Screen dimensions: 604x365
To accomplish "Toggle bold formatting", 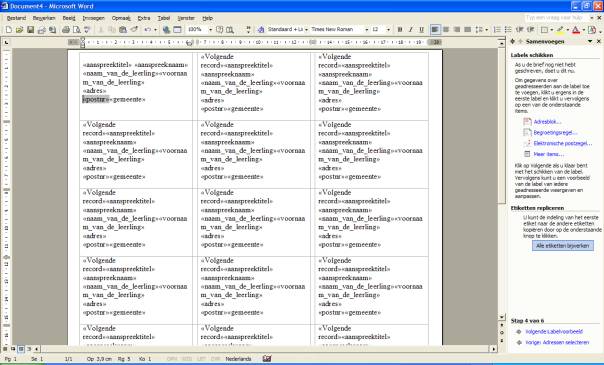I will [x=400, y=30].
